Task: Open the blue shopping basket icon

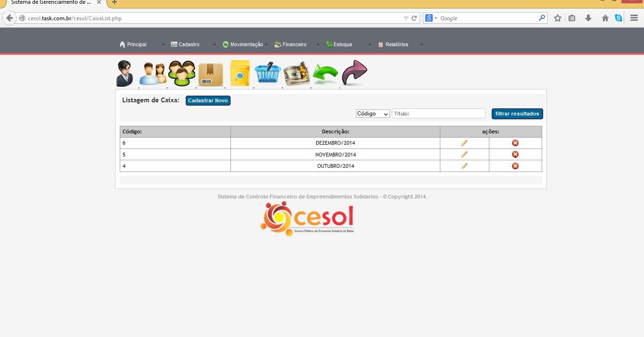Action: pos(268,74)
